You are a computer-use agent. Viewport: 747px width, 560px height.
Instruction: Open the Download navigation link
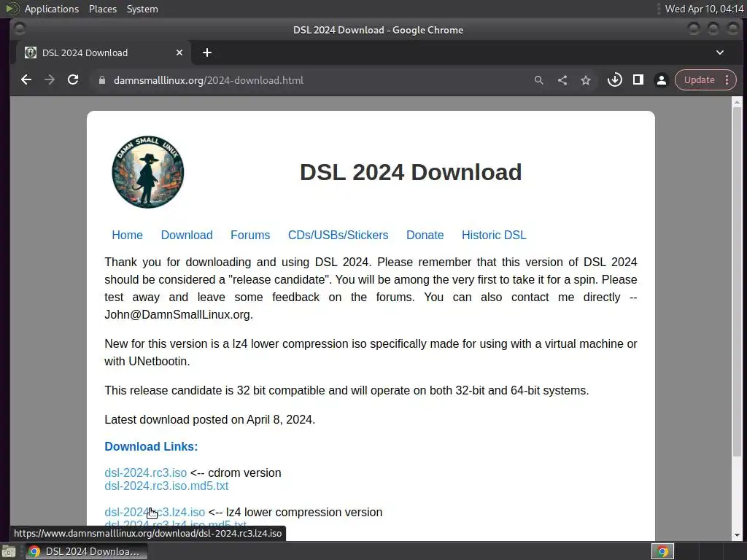pyautogui.click(x=187, y=235)
